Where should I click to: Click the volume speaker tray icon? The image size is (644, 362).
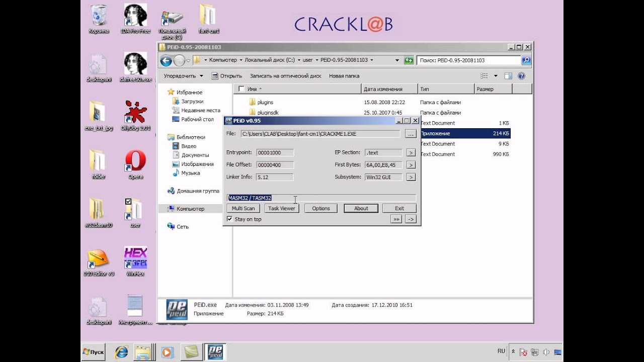pyautogui.click(x=546, y=352)
